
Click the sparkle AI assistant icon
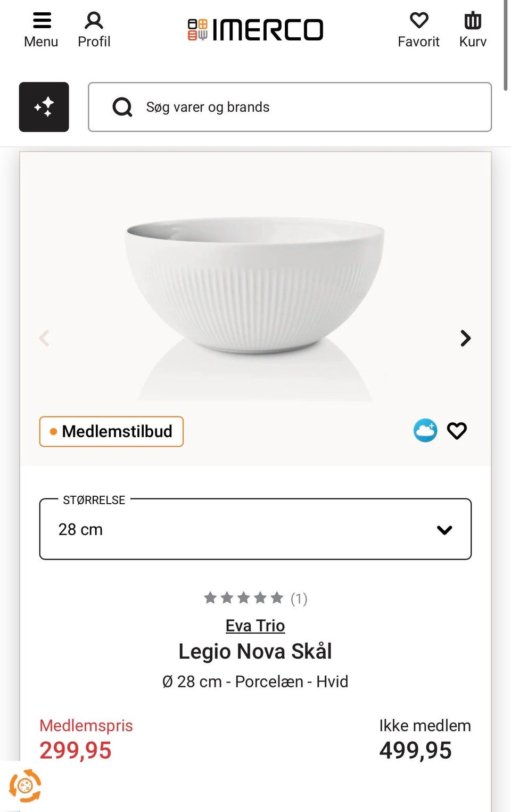click(44, 107)
